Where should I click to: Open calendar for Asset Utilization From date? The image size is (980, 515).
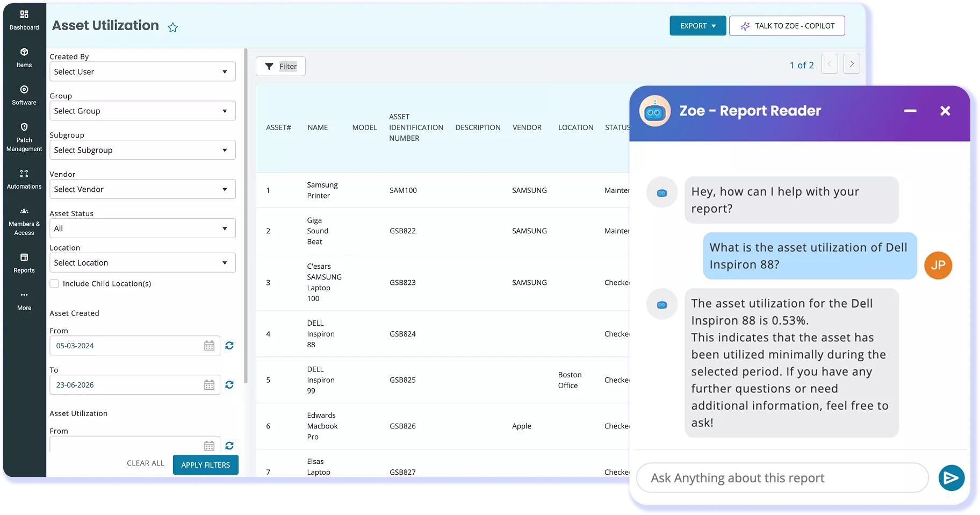[x=210, y=446]
